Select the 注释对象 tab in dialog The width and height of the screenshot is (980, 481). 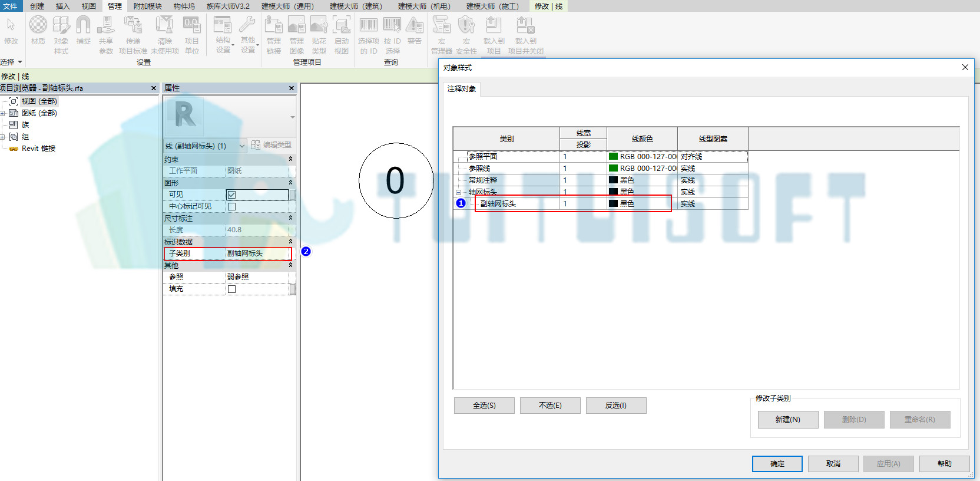461,89
